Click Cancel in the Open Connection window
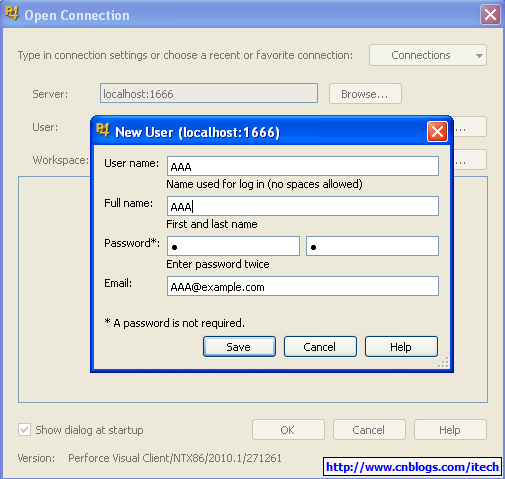The height and width of the screenshot is (479, 505). click(369, 430)
